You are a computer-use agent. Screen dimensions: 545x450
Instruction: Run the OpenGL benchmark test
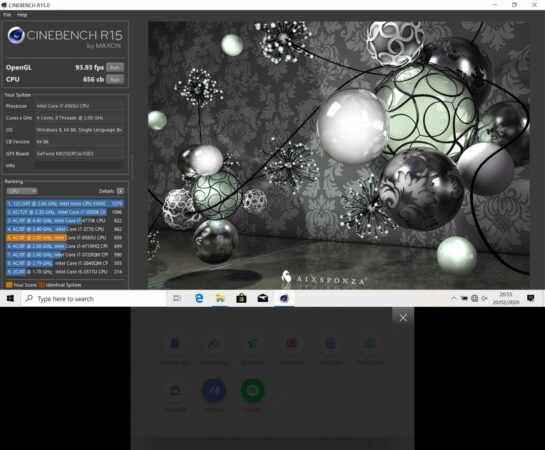(x=115, y=67)
